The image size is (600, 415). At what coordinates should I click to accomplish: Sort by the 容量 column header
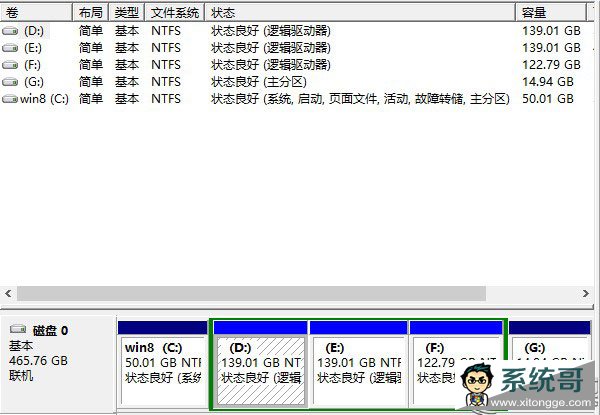pyautogui.click(x=551, y=13)
